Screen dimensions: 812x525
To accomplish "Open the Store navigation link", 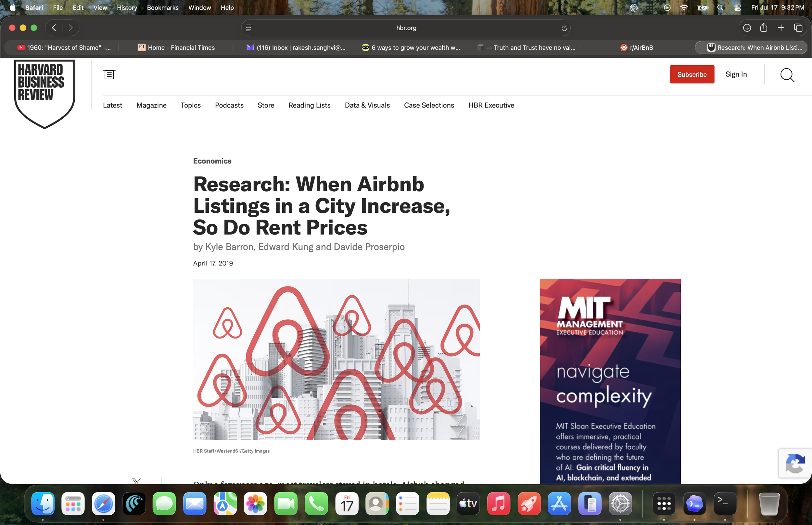I will click(x=266, y=105).
